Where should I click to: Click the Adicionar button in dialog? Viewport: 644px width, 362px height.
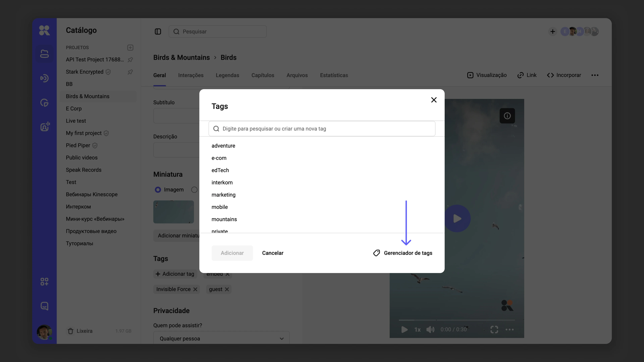click(232, 253)
